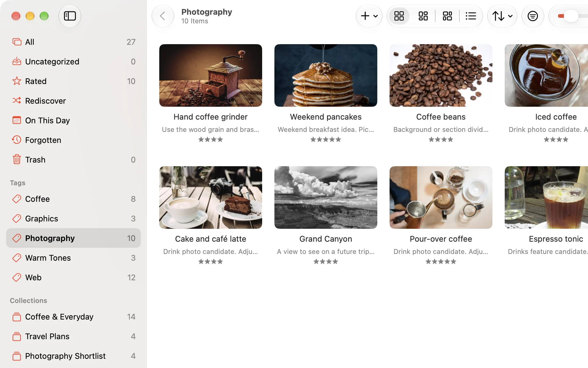Switch to uniform grid view
This screenshot has height=368, width=588.
coord(399,16)
